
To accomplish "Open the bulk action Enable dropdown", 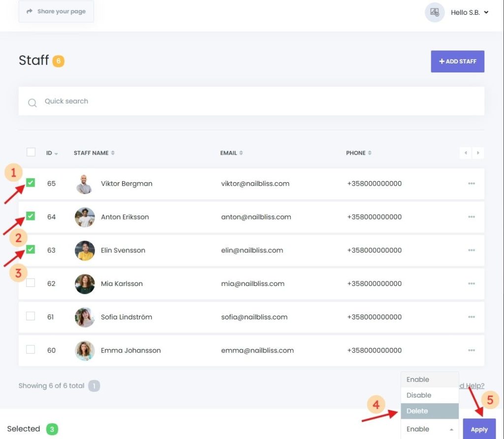I will (430, 429).
